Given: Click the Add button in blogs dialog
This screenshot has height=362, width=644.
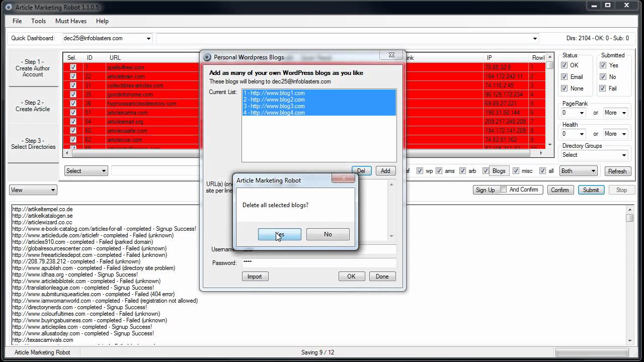Looking at the screenshot, I should coord(385,171).
